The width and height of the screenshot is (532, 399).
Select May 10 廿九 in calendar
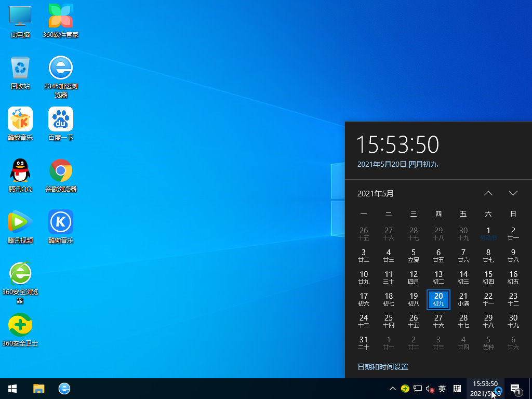pos(364,277)
